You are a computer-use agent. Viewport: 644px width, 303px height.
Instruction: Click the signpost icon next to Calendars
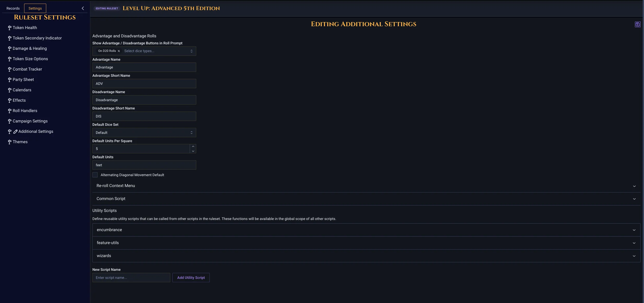pos(10,90)
